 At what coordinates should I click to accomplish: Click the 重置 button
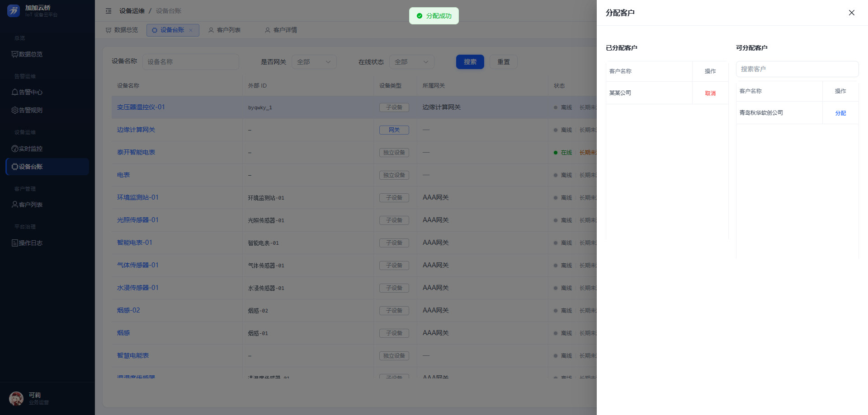[x=504, y=62]
